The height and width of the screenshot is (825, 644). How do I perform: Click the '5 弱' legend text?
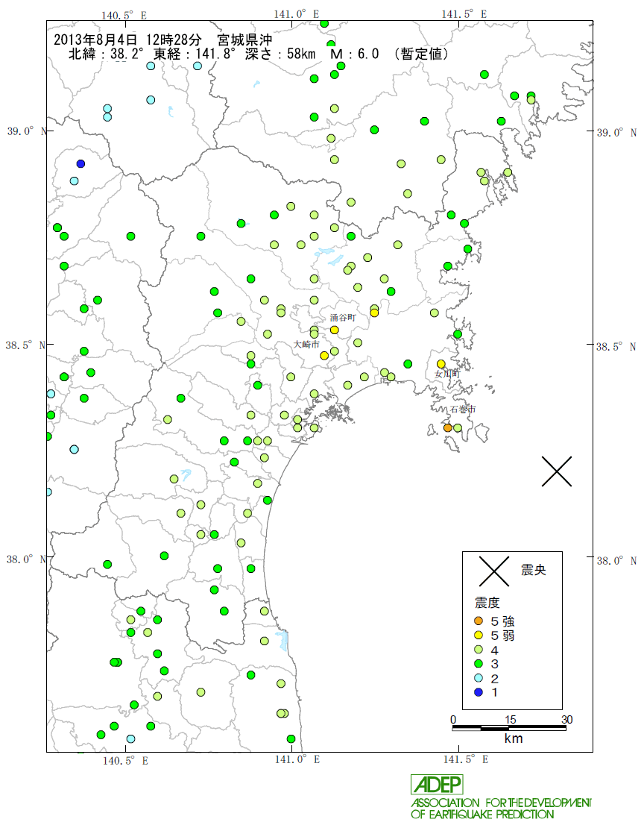click(502, 636)
